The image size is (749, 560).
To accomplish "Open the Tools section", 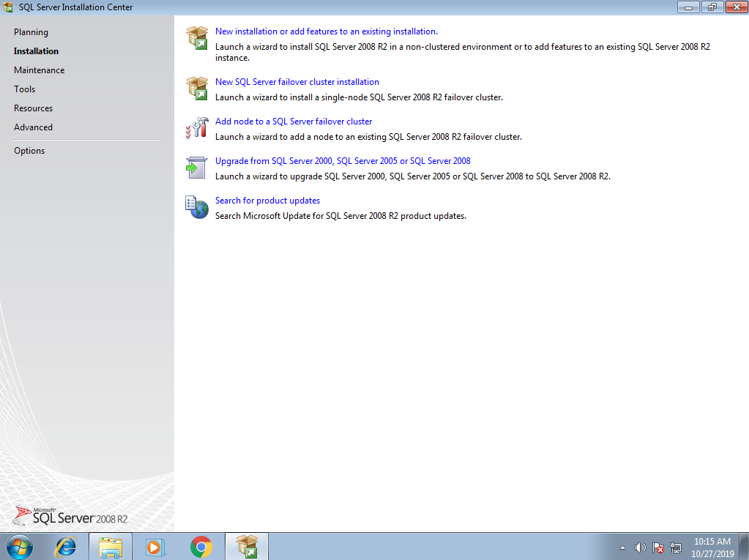I will coord(24,89).
